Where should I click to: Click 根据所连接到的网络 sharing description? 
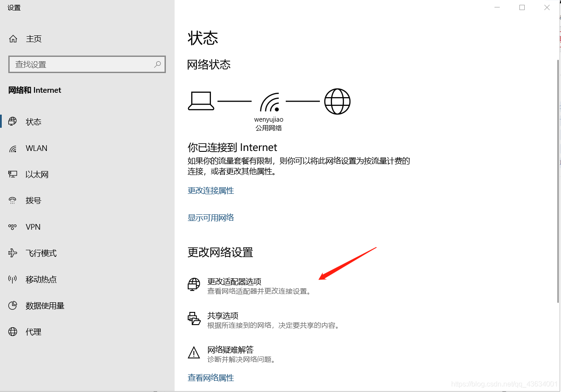pos(274,325)
